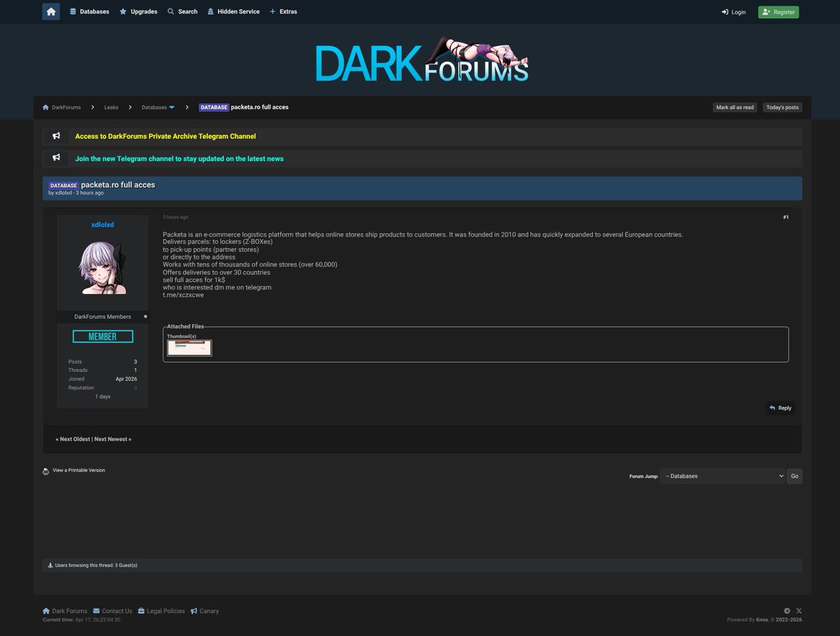840x636 pixels.
Task: Expand the Extras menu with plus icon
Action: coord(273,11)
